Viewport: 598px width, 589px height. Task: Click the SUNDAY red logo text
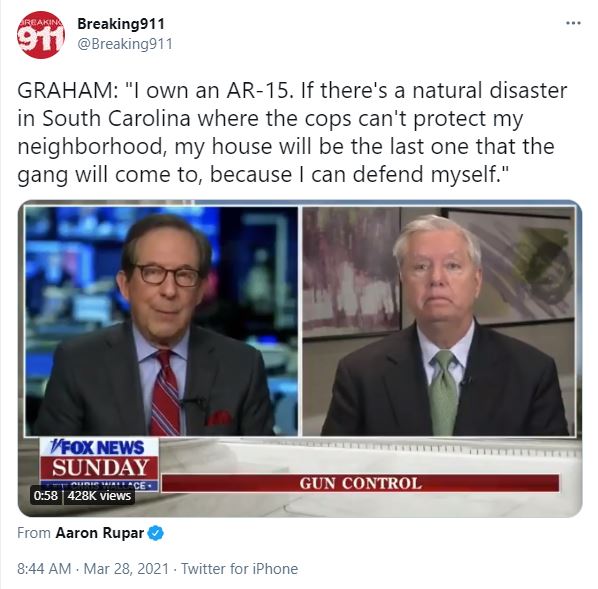[100, 468]
